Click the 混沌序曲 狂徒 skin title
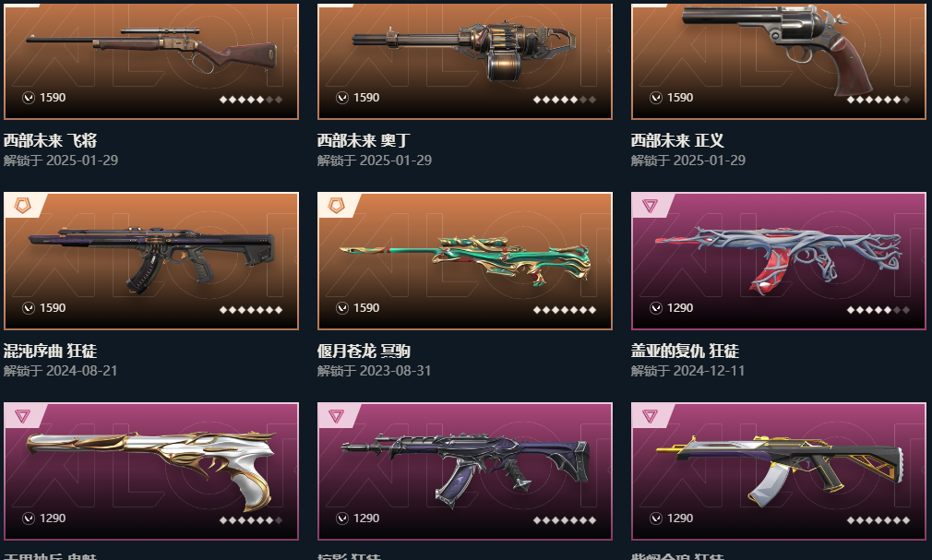 (50, 351)
